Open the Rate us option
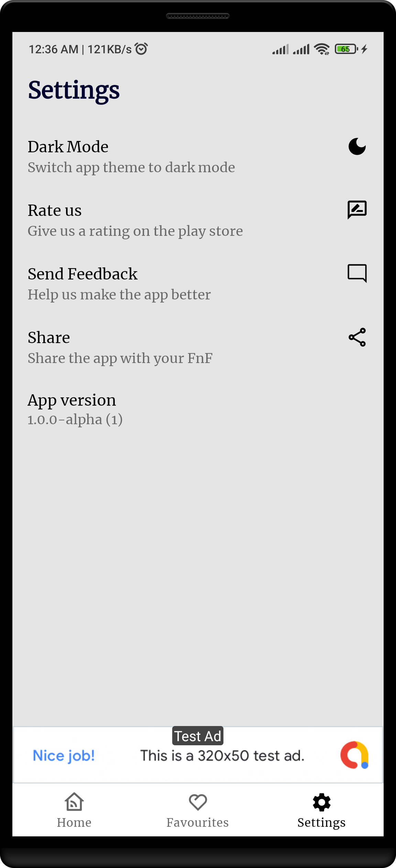Image resolution: width=396 pixels, height=868 pixels. (x=198, y=220)
